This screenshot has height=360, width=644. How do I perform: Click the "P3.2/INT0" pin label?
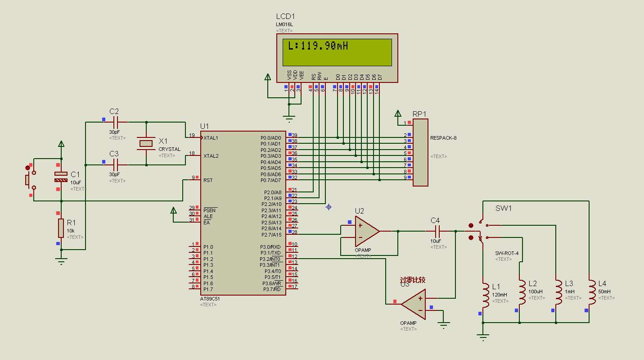(270, 259)
